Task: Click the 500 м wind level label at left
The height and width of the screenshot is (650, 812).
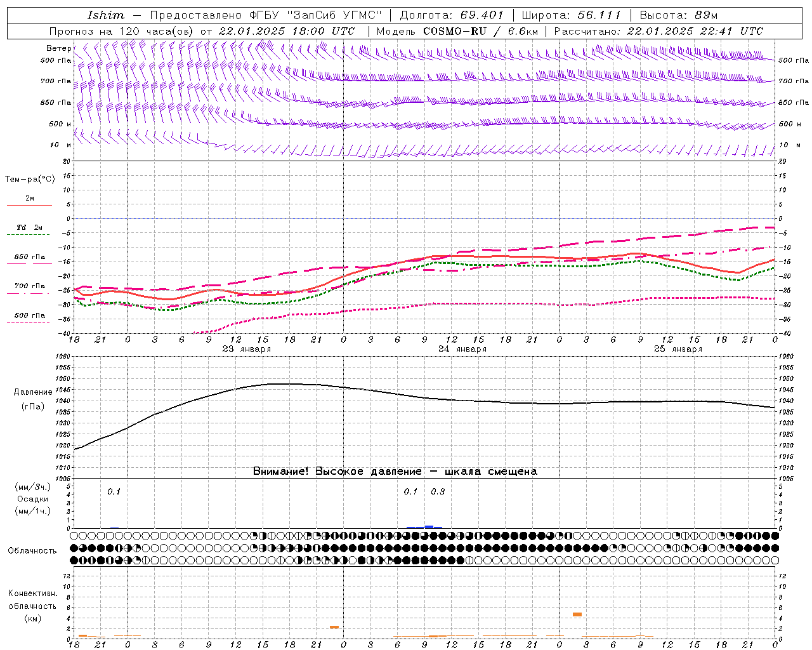Action: click(x=60, y=124)
